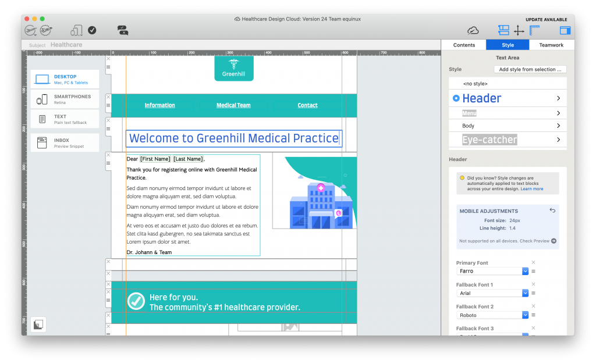Screen dimensions: 596x364
Task: Toggle the rulers icon in toolbar
Action: (x=535, y=30)
